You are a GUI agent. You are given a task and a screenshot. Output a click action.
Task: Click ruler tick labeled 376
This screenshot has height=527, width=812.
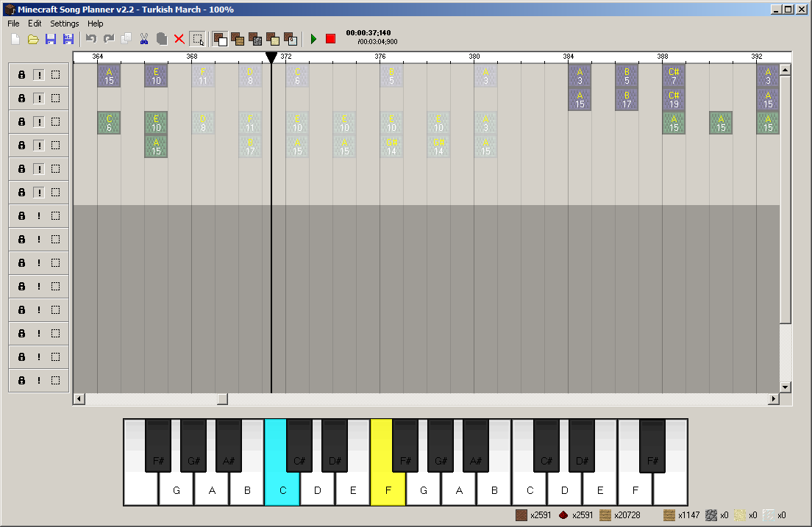(380, 57)
